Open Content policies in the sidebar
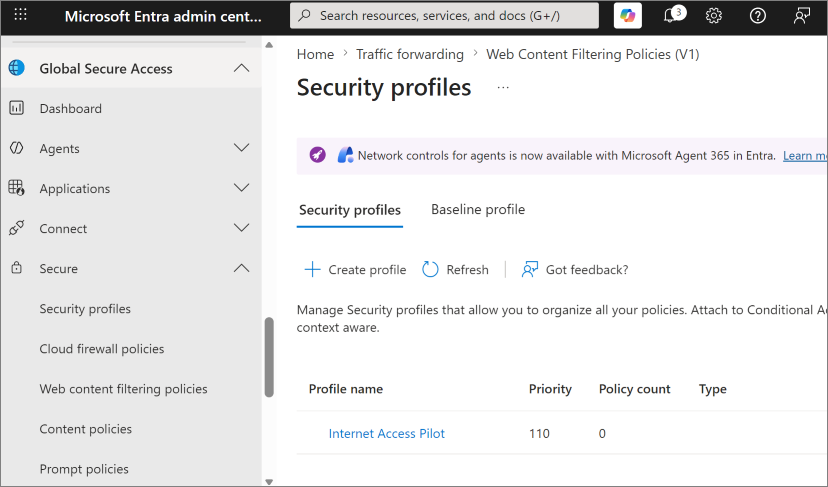The width and height of the screenshot is (828, 487). tap(86, 429)
